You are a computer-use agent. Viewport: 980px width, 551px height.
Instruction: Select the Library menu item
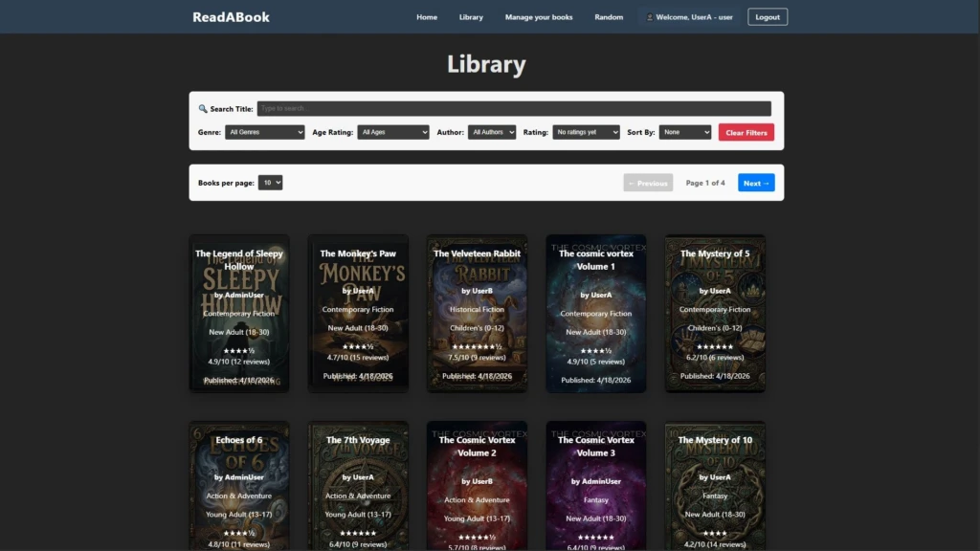click(471, 16)
